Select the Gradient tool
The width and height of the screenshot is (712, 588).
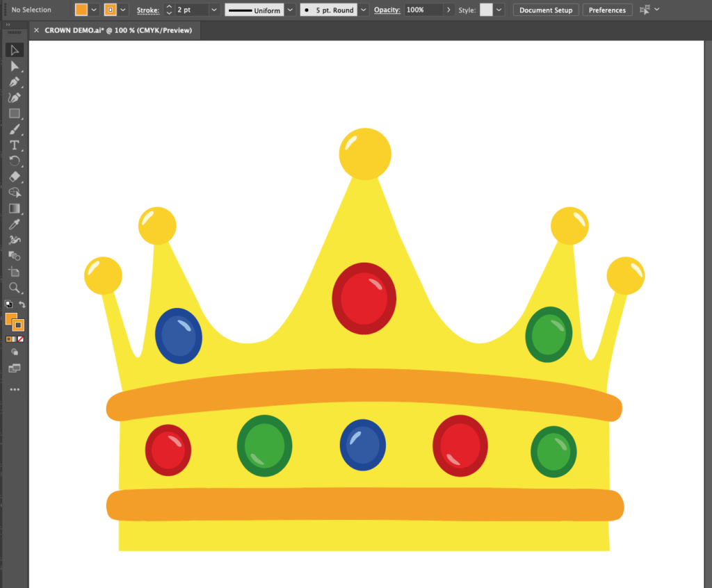tap(14, 209)
